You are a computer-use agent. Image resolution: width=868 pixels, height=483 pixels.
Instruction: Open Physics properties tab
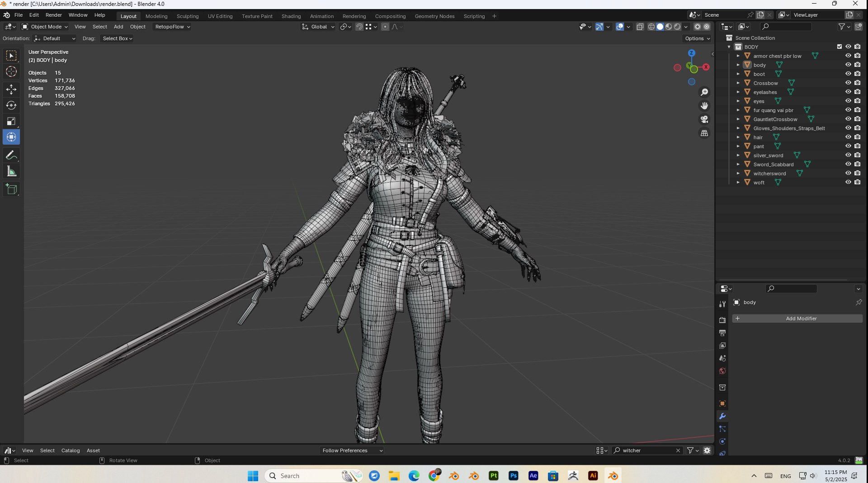(722, 441)
